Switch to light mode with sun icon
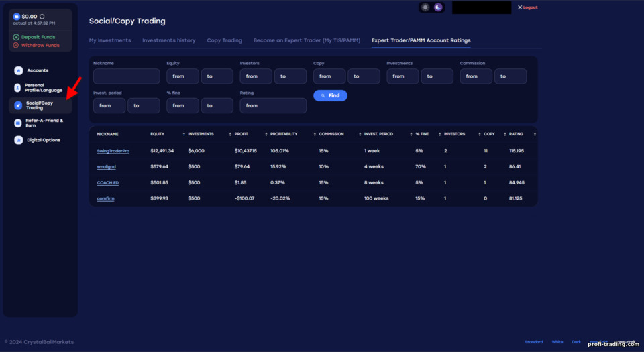644x352 pixels. 425,7
